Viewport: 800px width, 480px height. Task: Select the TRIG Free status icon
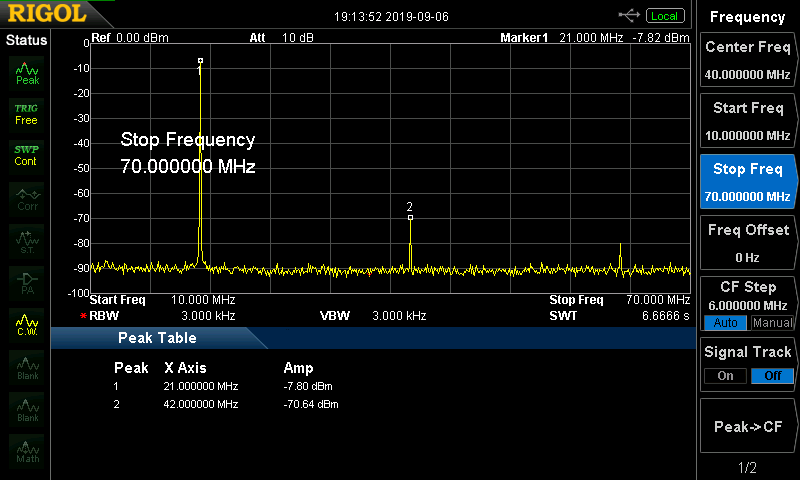[x=26, y=113]
